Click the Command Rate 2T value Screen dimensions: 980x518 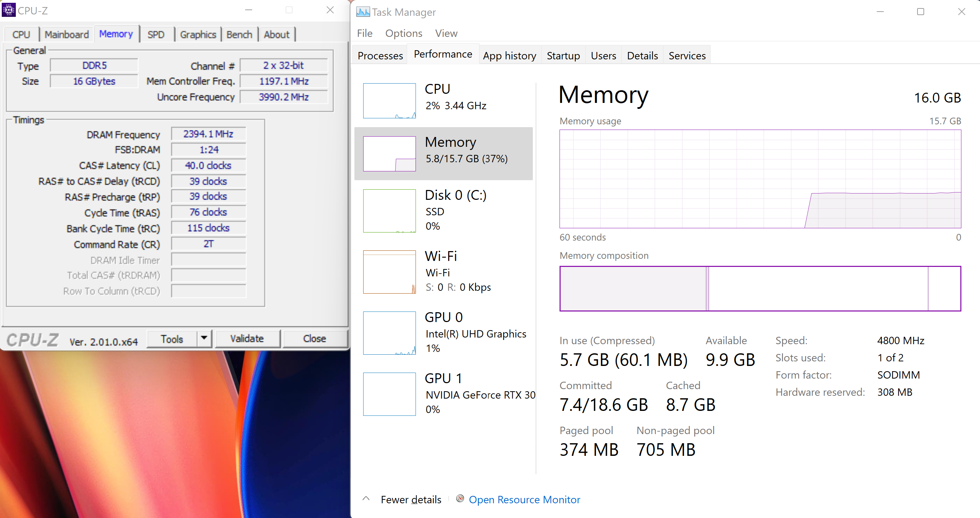pos(209,244)
